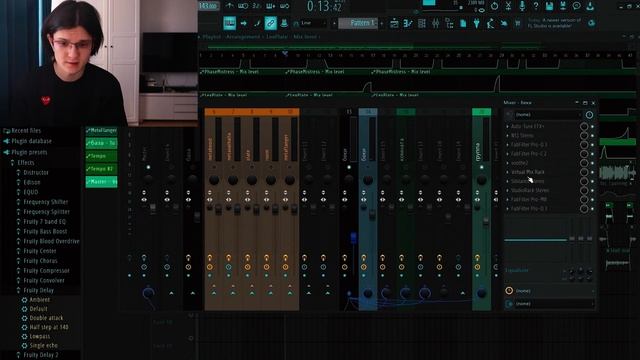Click the arrow icon next to piano roll button
Image resolution: width=640 pixels, height=360 pixels.
(x=244, y=23)
